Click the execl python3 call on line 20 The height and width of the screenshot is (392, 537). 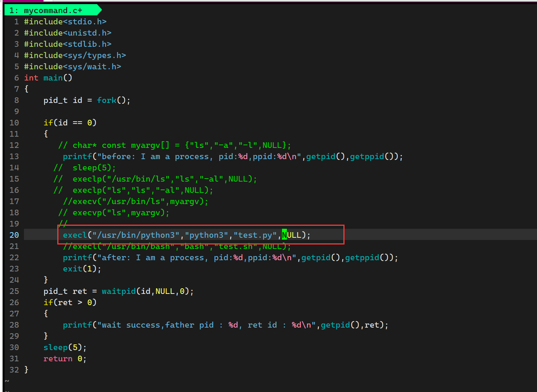(186, 235)
